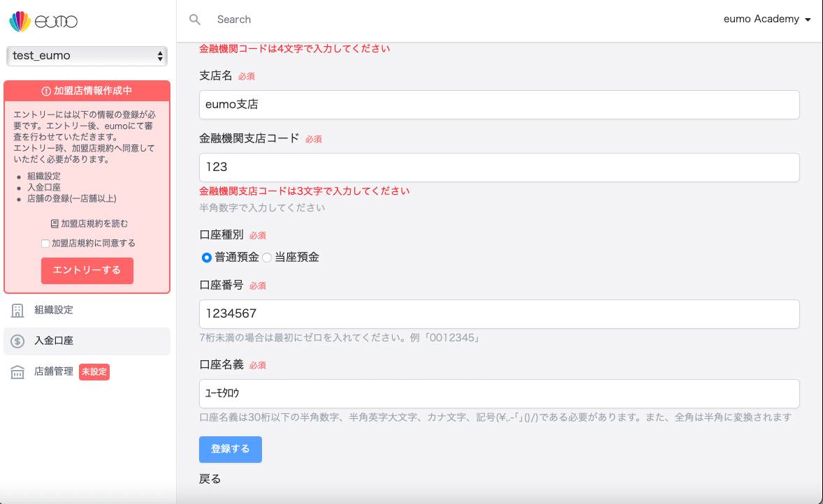Click the 組織設定 building icon
The height and width of the screenshot is (504, 823).
17,311
